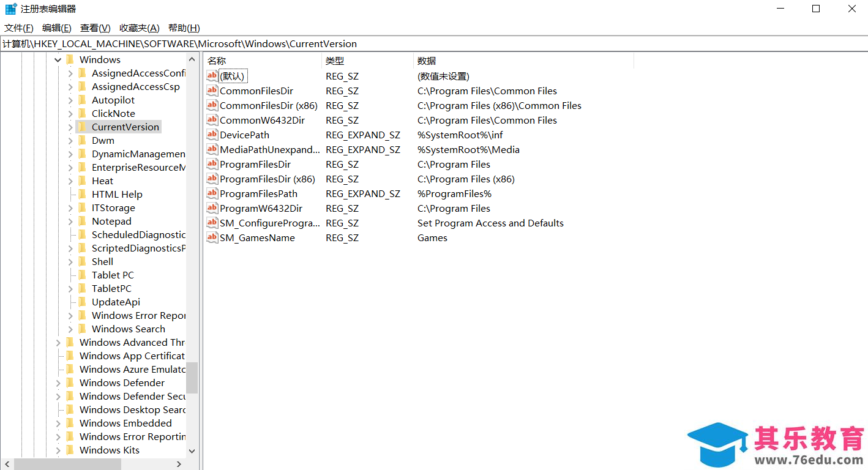The width and height of the screenshot is (868, 470).
Task: Expand the CurrentVersion key
Action: click(70, 127)
